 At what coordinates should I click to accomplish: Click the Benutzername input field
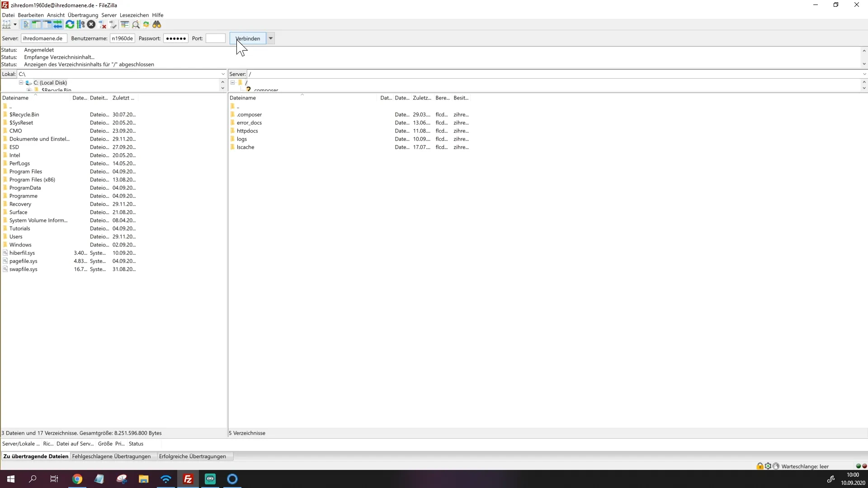pos(123,38)
